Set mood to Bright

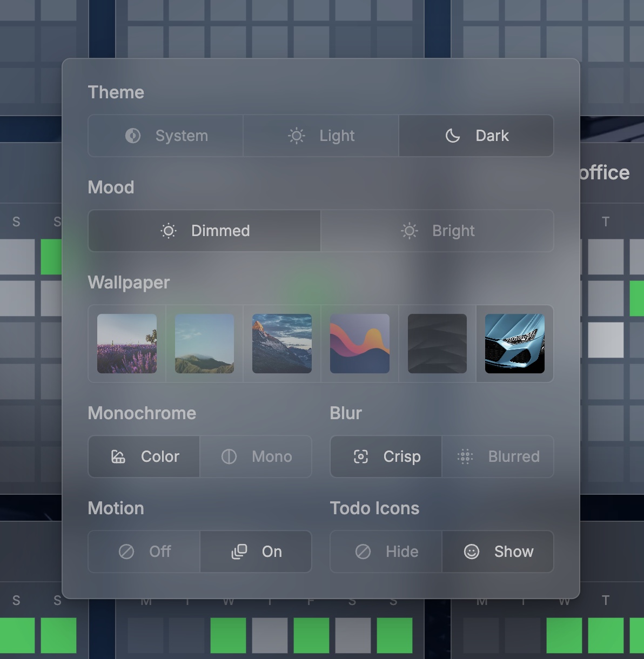[x=438, y=231]
